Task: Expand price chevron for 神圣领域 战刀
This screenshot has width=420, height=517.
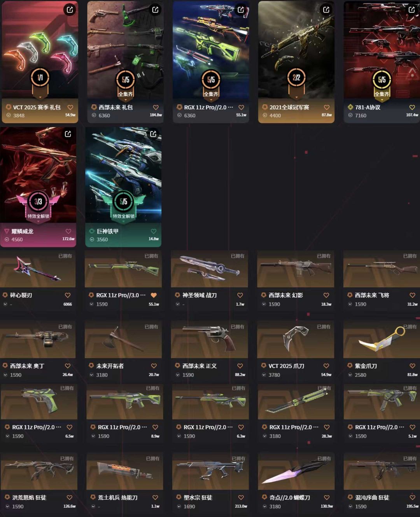Action: (x=178, y=304)
